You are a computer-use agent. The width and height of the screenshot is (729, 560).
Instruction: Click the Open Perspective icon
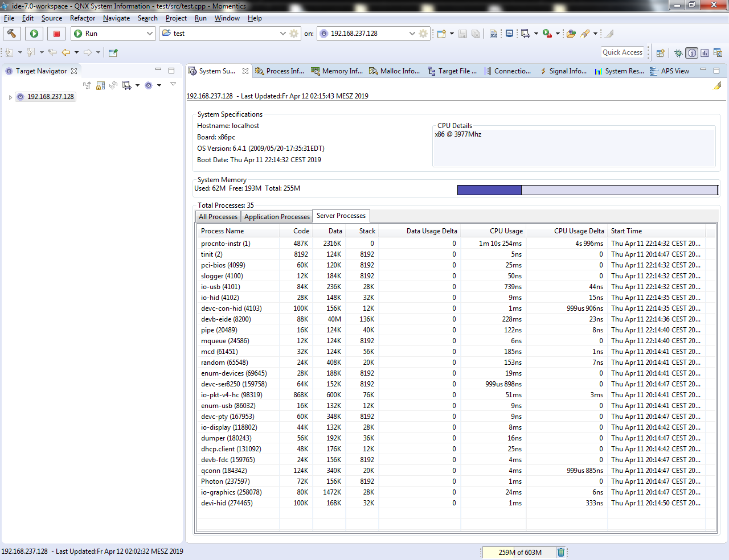pyautogui.click(x=661, y=53)
